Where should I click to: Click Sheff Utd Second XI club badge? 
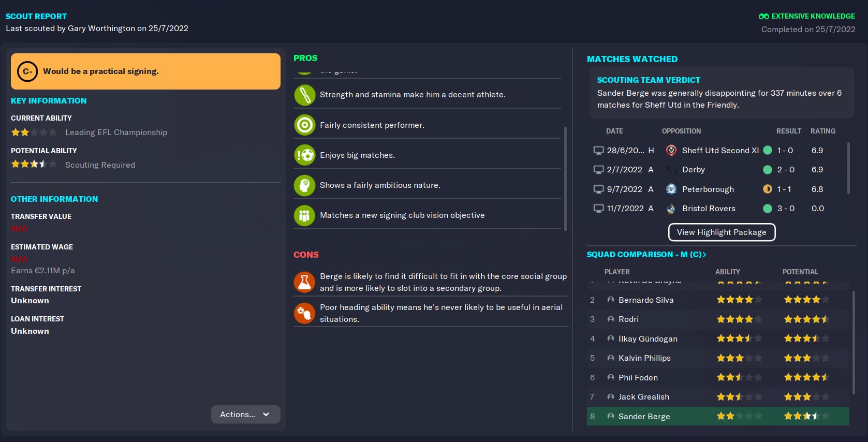pos(671,151)
